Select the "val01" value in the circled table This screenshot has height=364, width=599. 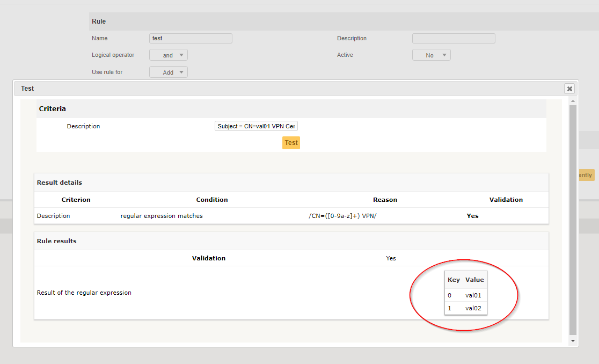473,295
